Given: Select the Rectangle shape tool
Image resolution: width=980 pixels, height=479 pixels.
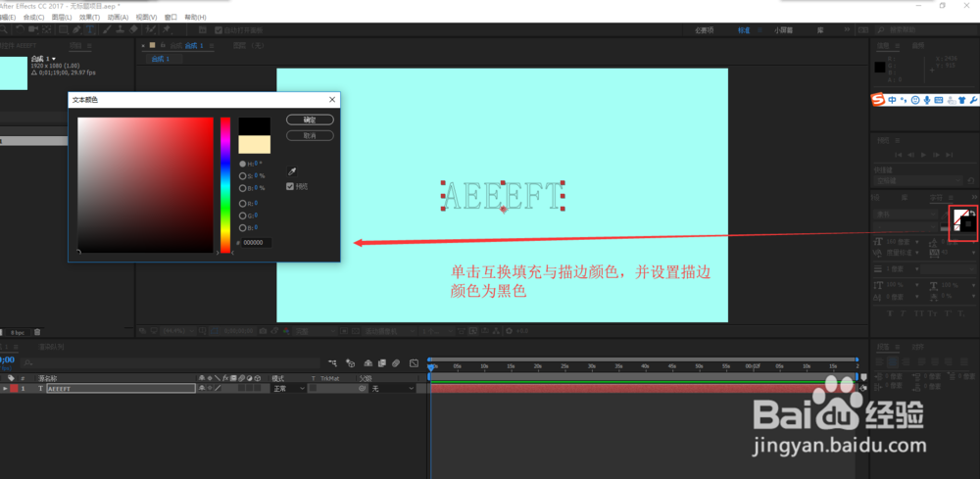Looking at the screenshot, I should (x=63, y=29).
